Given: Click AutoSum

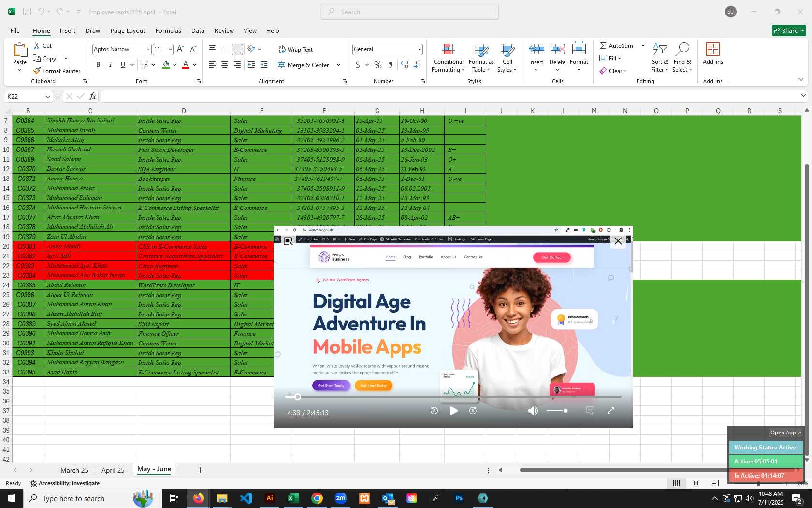Looking at the screenshot, I should 616,45.
